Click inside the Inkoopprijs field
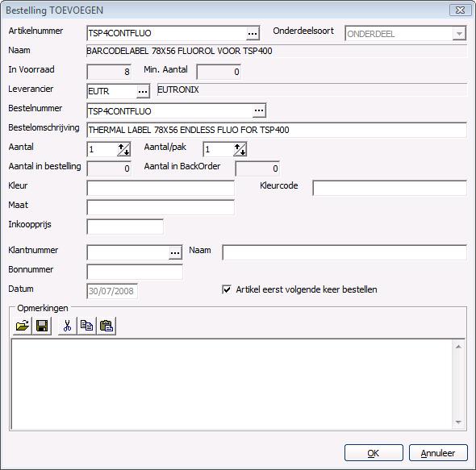 [125, 227]
